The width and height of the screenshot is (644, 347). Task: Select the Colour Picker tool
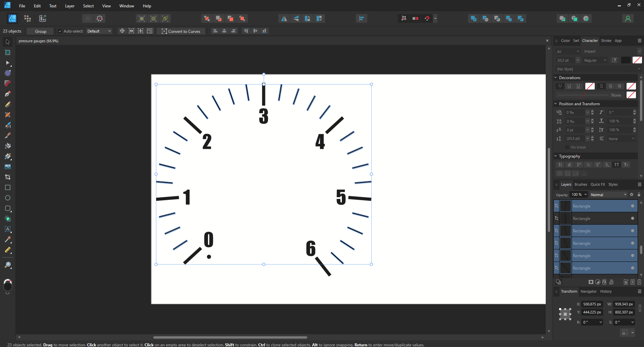8,239
